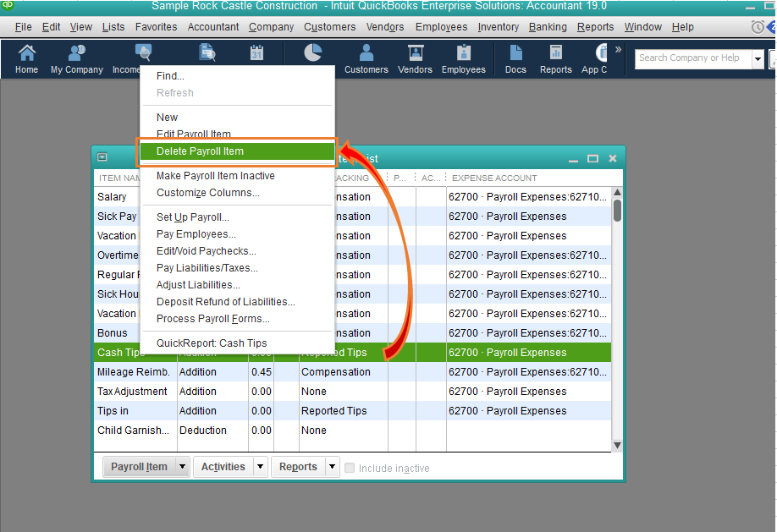Open the Customers center icon

point(366,58)
